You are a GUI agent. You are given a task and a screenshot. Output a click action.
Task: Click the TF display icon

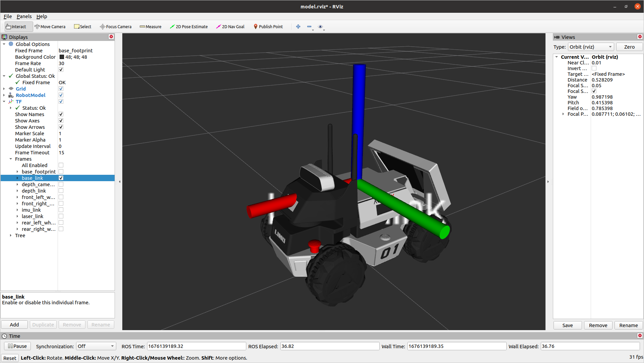[x=11, y=102]
